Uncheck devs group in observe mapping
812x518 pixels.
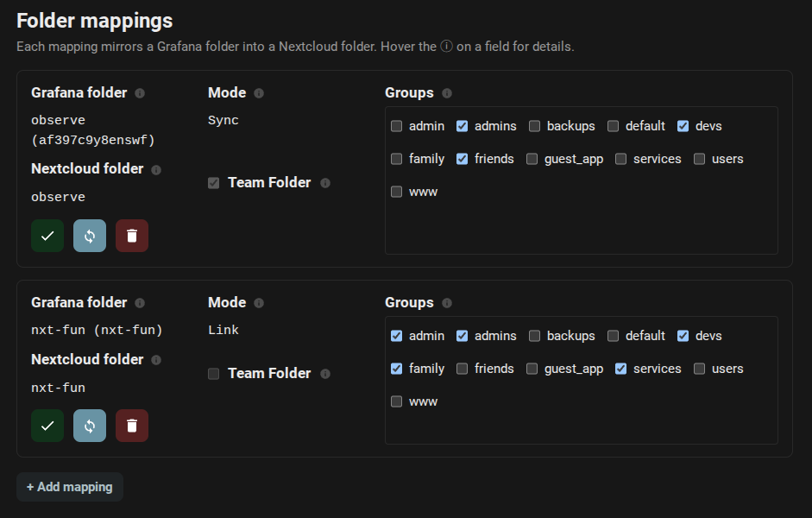683,126
